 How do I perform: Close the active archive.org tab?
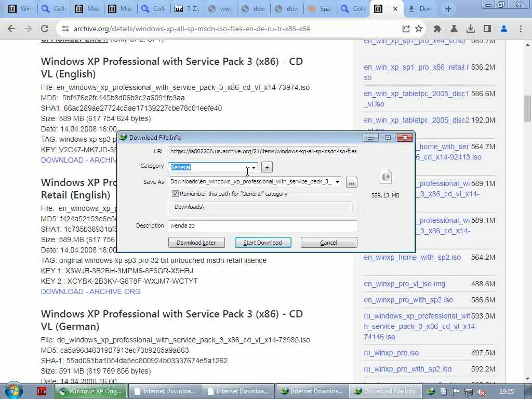(395, 9)
